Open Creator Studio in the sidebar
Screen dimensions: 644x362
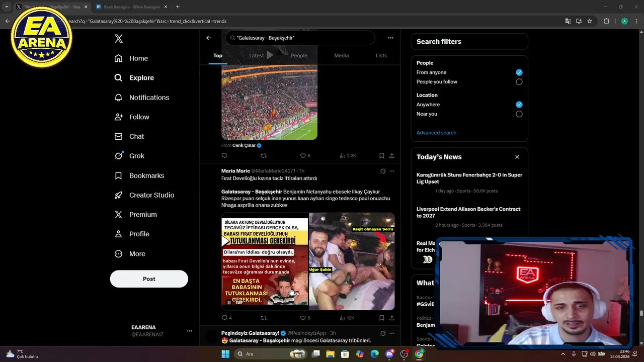tap(144, 195)
